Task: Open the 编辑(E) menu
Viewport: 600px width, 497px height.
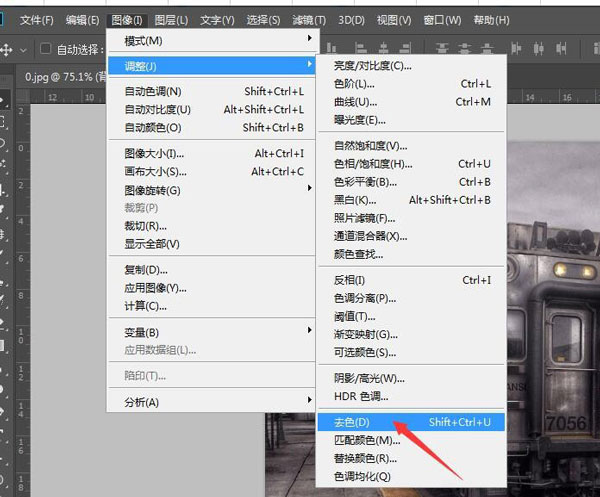Action: tap(82, 20)
